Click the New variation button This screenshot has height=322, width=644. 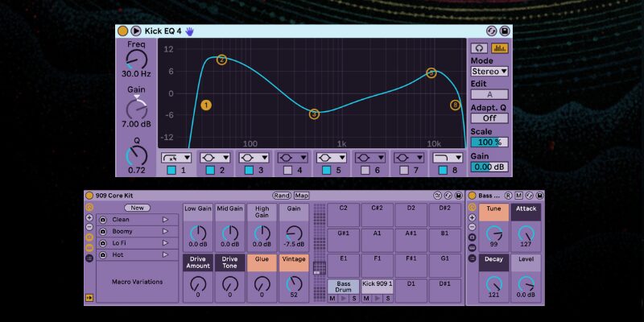click(x=136, y=207)
